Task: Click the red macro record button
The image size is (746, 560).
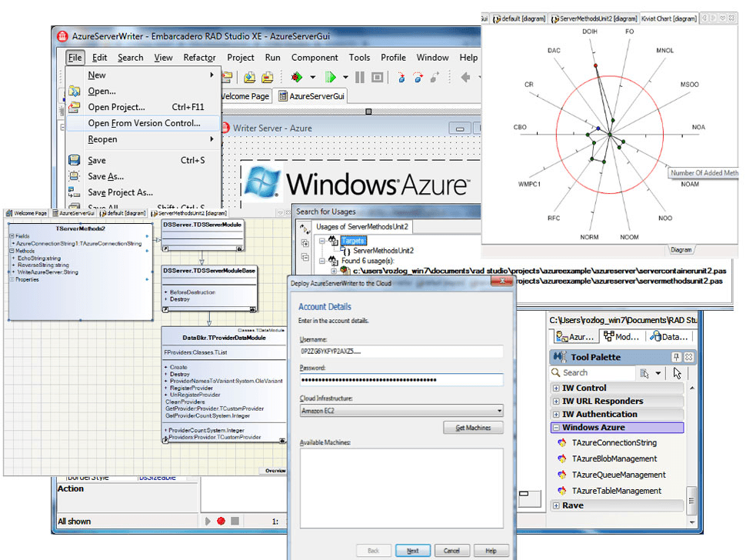Action: click(221, 521)
